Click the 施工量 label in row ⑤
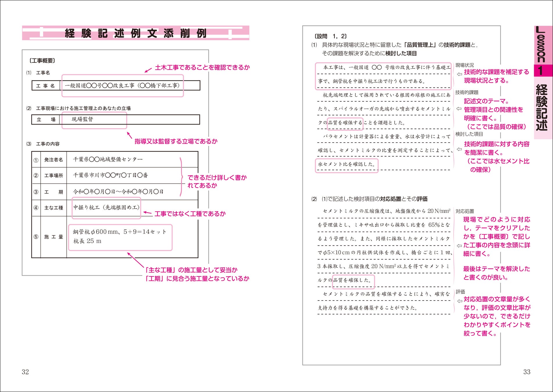Image resolution: width=553 pixels, height=392 pixels. coord(53,237)
